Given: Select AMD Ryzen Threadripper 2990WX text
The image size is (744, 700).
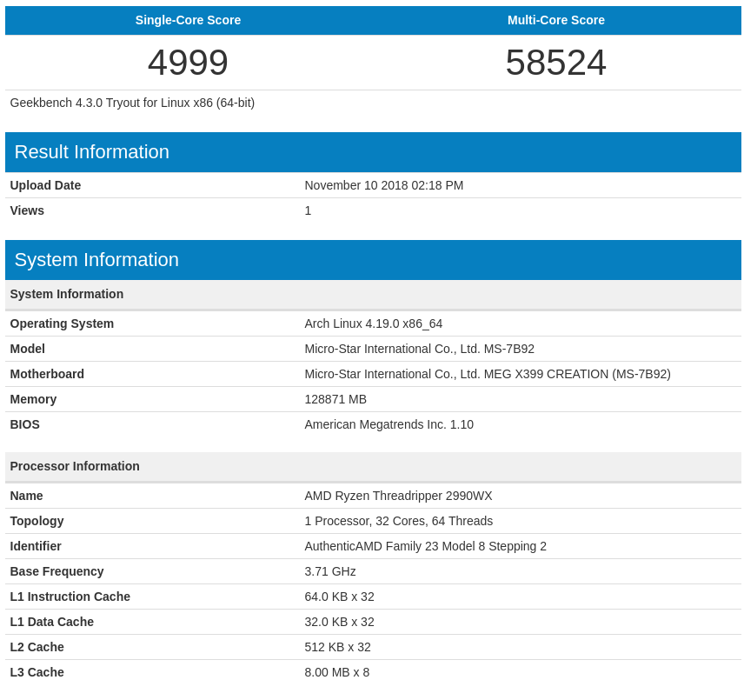Looking at the screenshot, I should (x=399, y=496).
